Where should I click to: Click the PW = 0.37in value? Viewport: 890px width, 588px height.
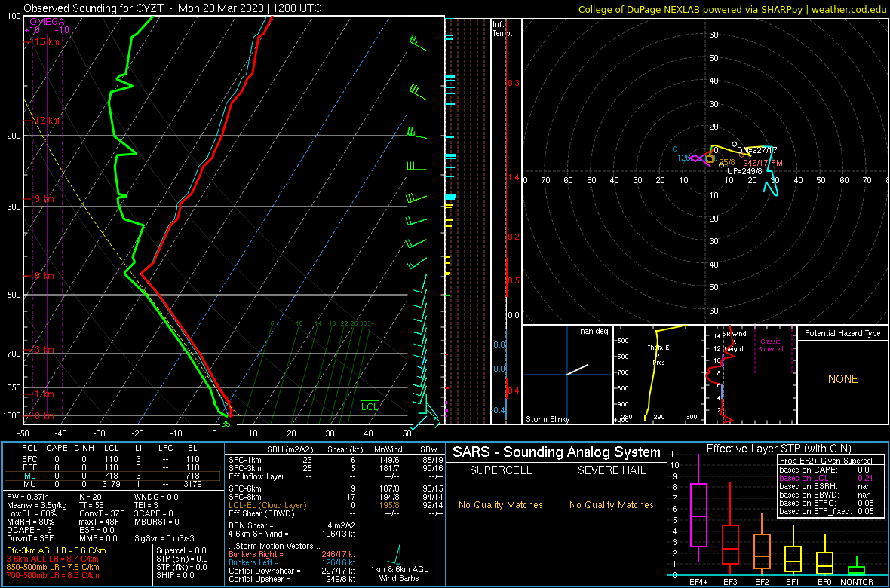pyautogui.click(x=29, y=497)
